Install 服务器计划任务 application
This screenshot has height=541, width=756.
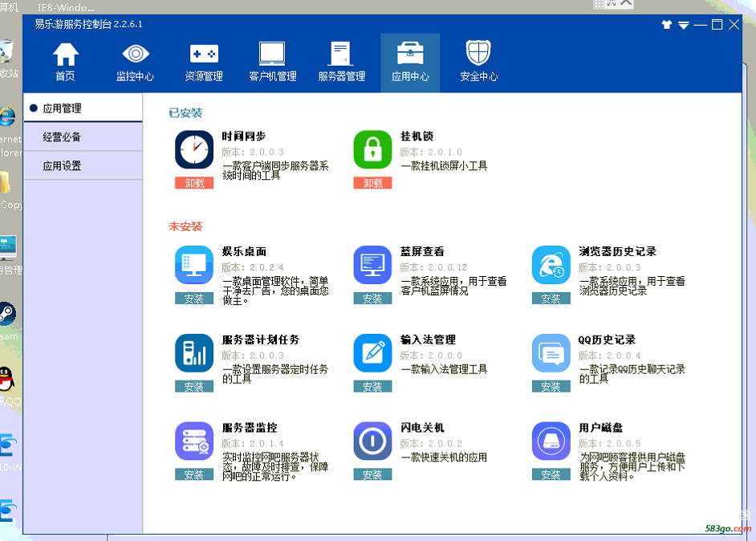(x=194, y=387)
